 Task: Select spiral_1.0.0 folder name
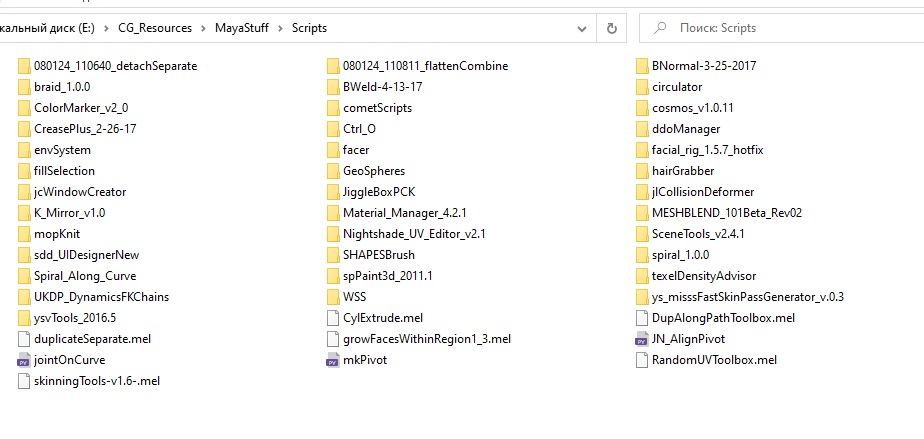(x=681, y=255)
